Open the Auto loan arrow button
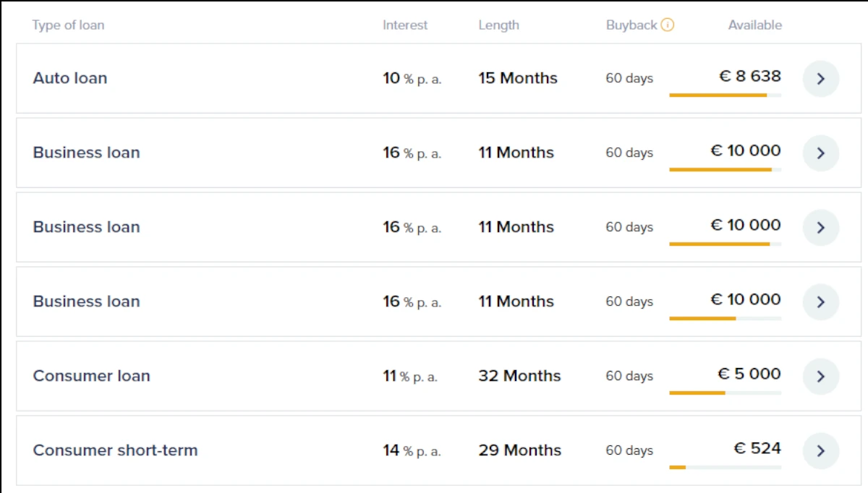This screenshot has height=493, width=868. pos(821,79)
